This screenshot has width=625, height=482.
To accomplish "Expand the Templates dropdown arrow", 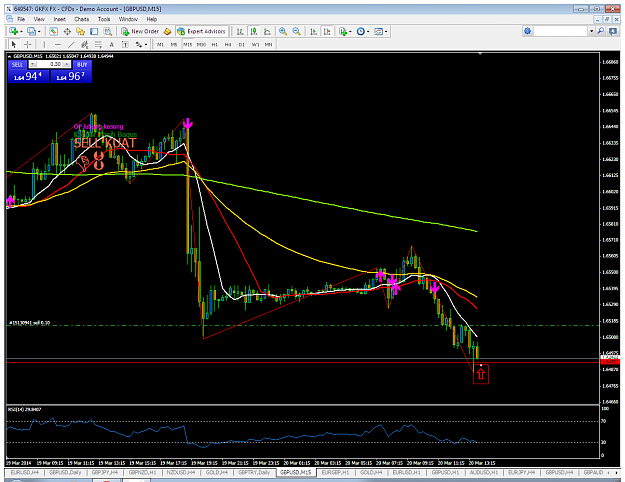I will click(386, 31).
